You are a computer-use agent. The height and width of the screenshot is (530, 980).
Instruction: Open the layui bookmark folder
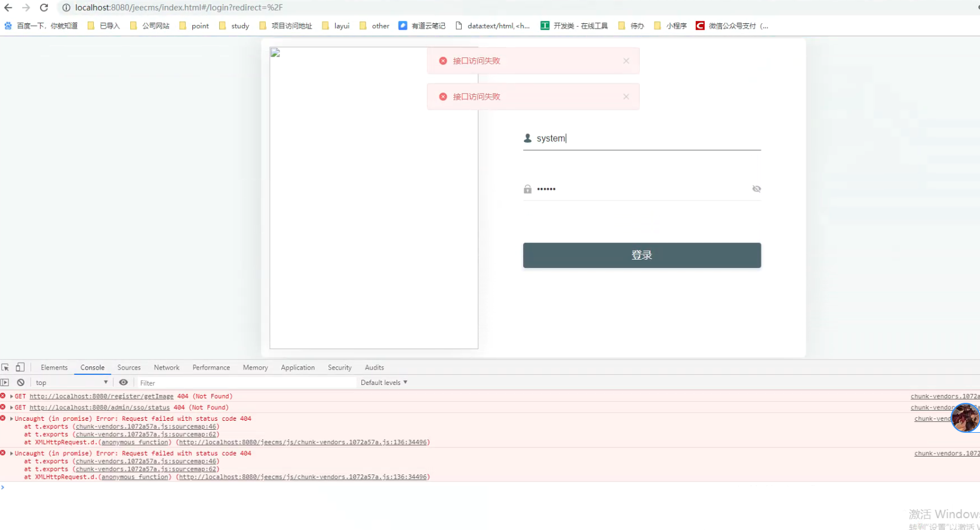pyautogui.click(x=336, y=26)
